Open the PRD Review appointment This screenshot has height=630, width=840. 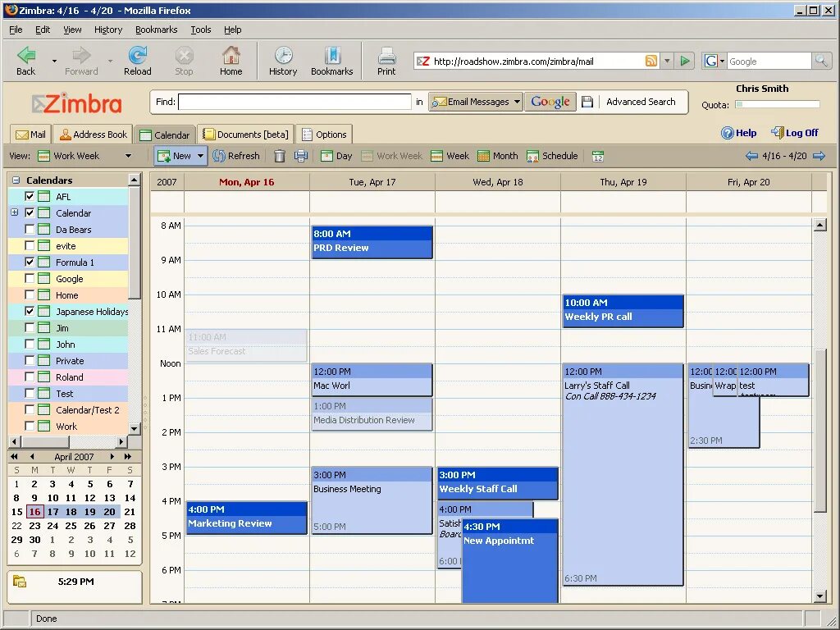coord(372,242)
